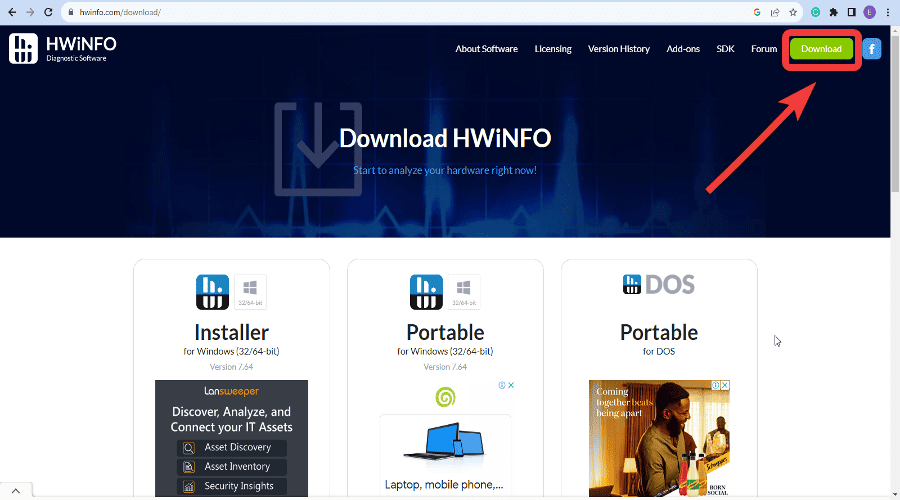Click the Portable for Windows HWiNFO icon
The height and width of the screenshot is (500, 900).
click(426, 292)
